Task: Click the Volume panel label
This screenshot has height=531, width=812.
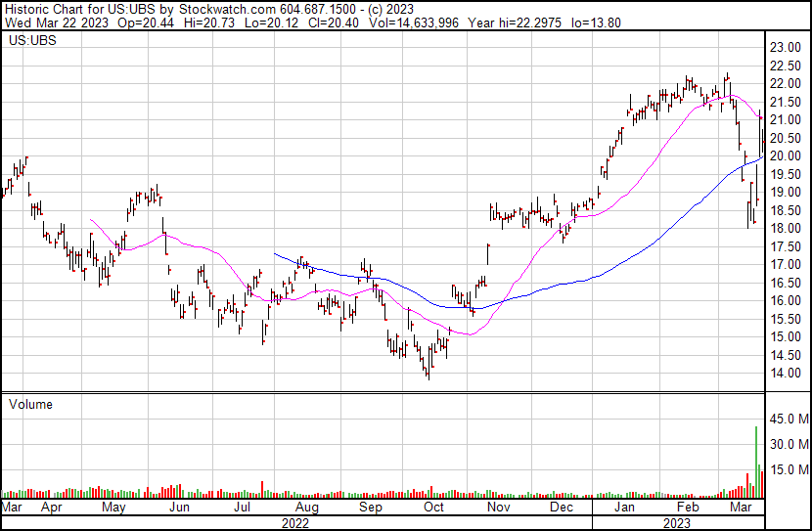Action: (x=30, y=404)
